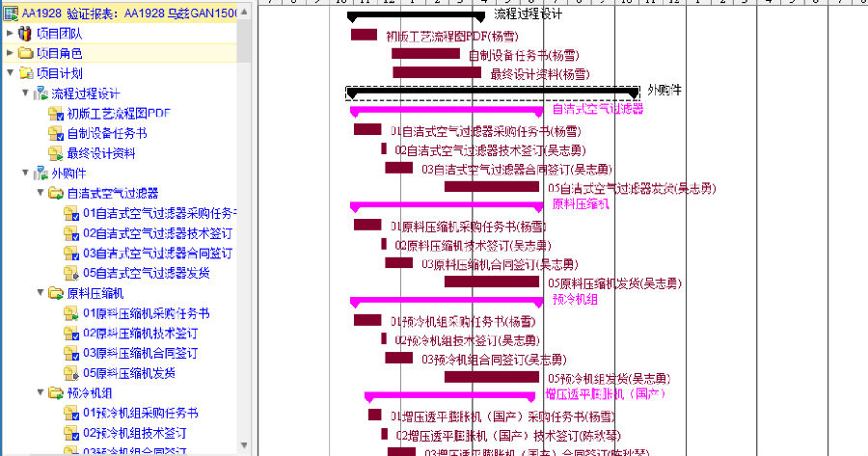Click the magenta 增压透平膨胀机（国产） summary bar

(x=450, y=397)
